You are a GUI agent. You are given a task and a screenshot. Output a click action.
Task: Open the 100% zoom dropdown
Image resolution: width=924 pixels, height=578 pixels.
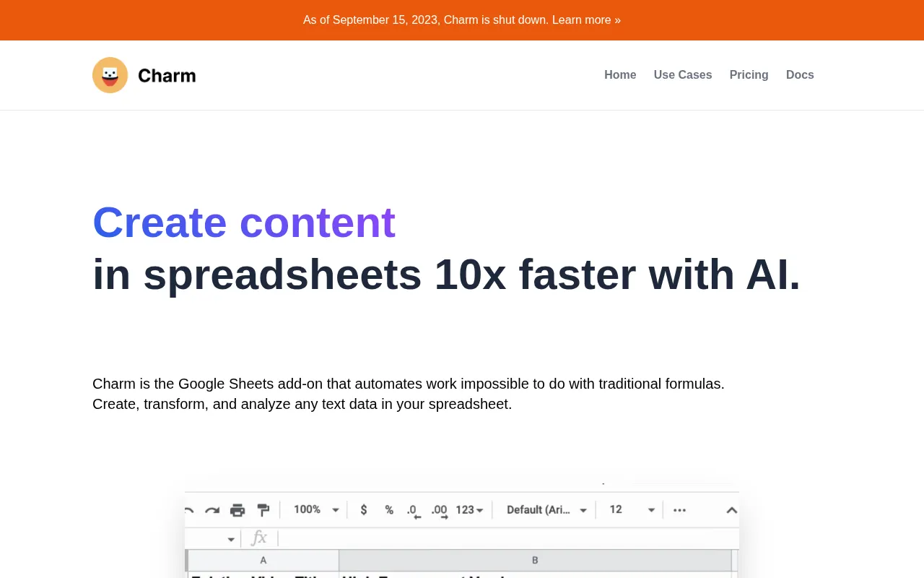tap(316, 510)
